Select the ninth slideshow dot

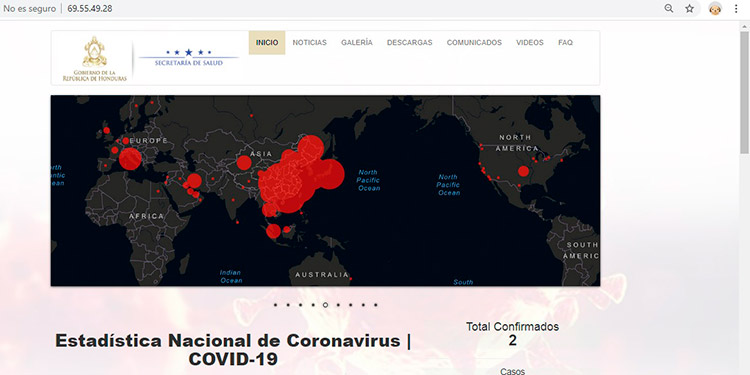coord(375,305)
